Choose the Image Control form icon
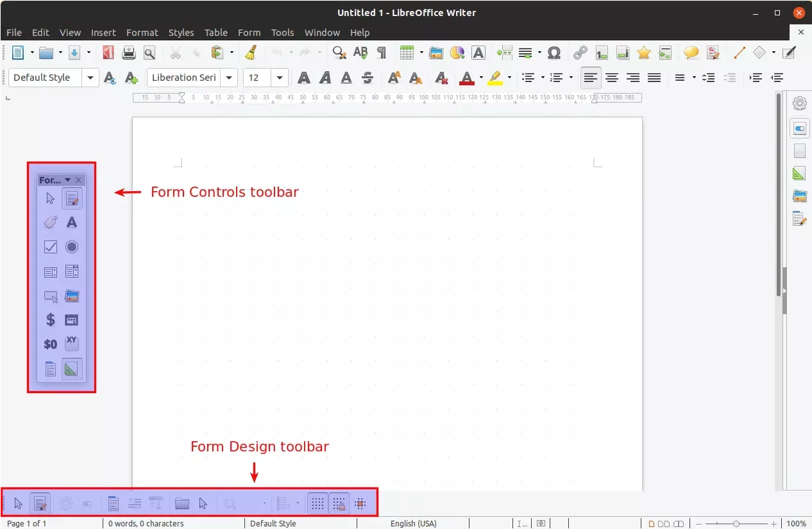 [72, 296]
